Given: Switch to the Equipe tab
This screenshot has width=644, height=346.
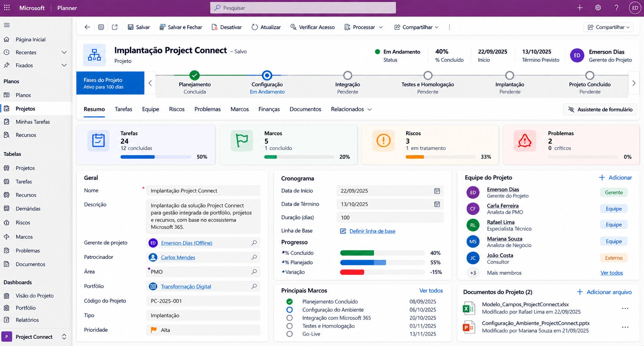Looking at the screenshot, I should (x=151, y=109).
